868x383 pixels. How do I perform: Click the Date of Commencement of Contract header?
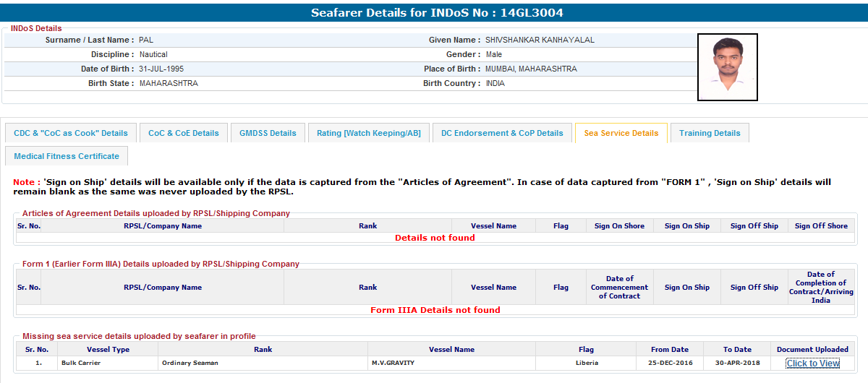(619, 287)
